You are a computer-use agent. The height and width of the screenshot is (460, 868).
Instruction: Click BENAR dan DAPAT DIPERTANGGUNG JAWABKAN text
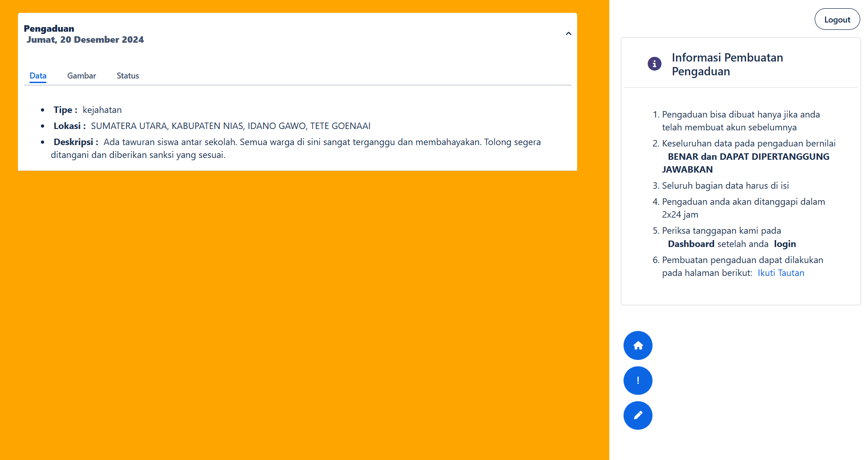click(748, 157)
